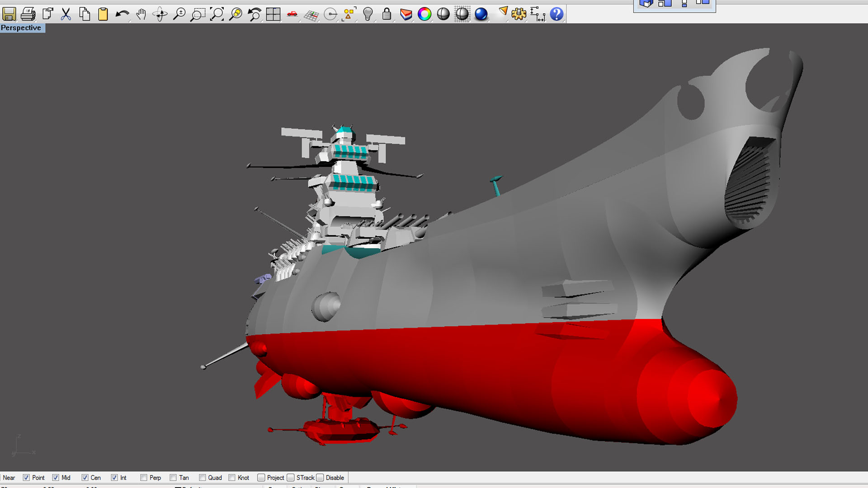
Task: Open Document Properties from the toolbar
Action: (47, 14)
